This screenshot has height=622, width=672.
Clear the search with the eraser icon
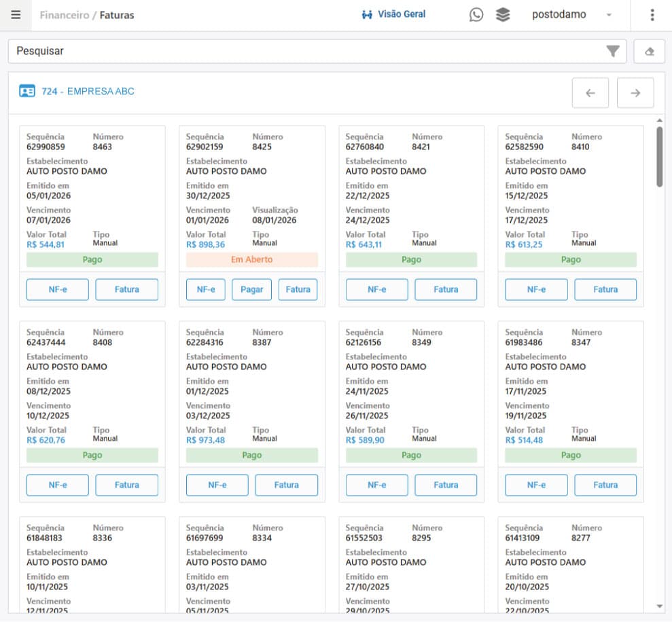[649, 51]
